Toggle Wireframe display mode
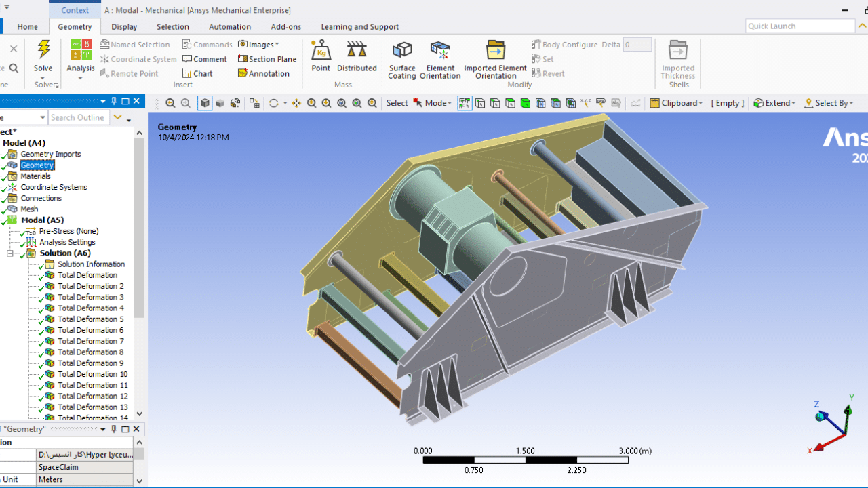 pyautogui.click(x=235, y=103)
